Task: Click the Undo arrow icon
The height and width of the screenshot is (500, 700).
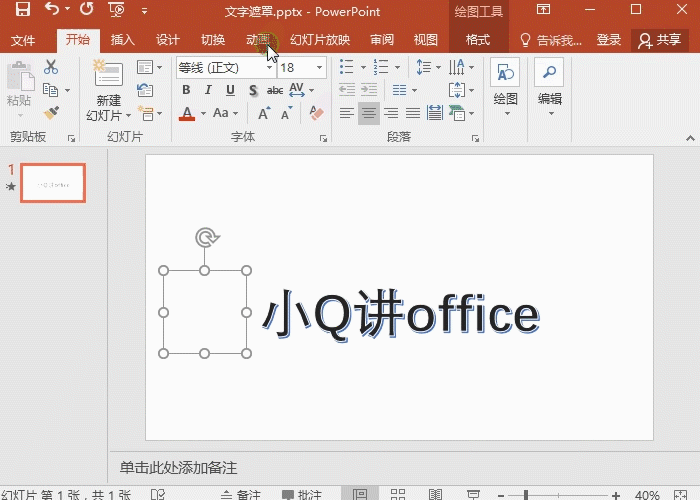Action: coord(53,9)
